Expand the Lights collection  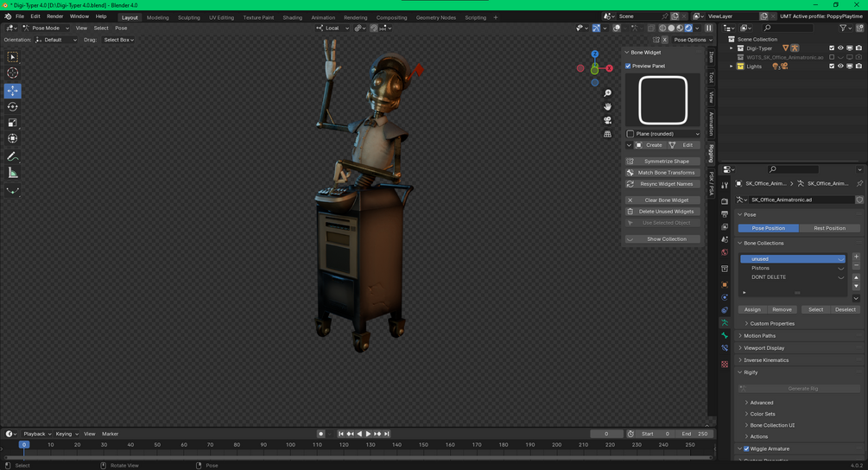(732, 67)
